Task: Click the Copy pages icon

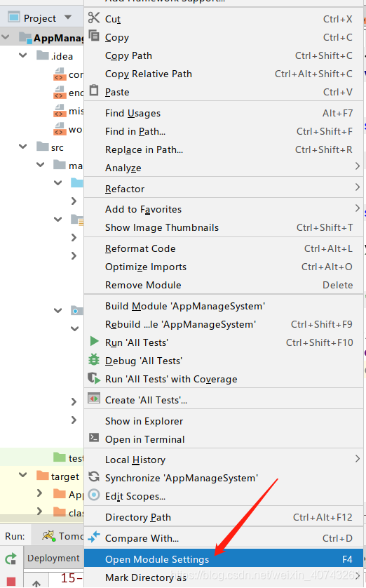Action: click(94, 36)
